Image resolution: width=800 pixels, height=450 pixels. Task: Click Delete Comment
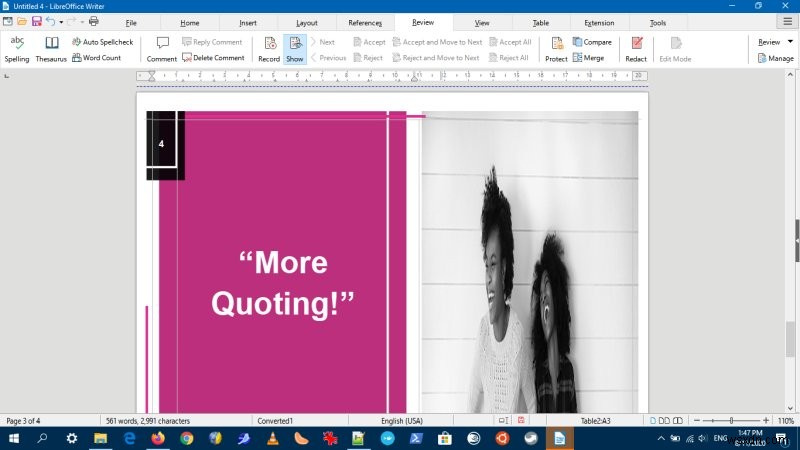point(213,58)
